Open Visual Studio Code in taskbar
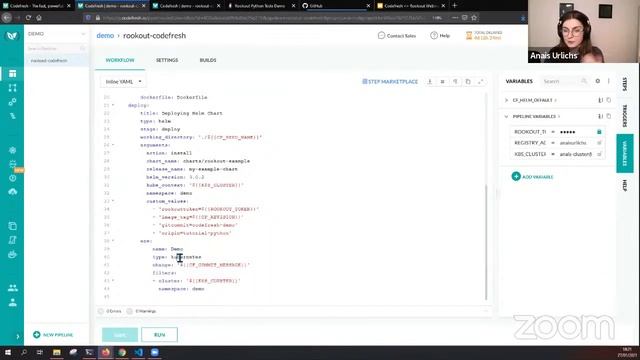 click(x=138, y=352)
